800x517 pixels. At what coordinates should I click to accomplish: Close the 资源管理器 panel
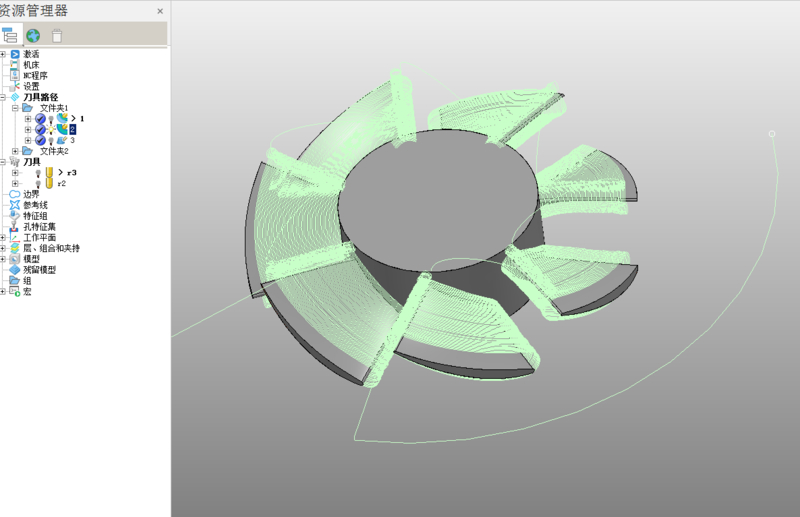coord(160,11)
